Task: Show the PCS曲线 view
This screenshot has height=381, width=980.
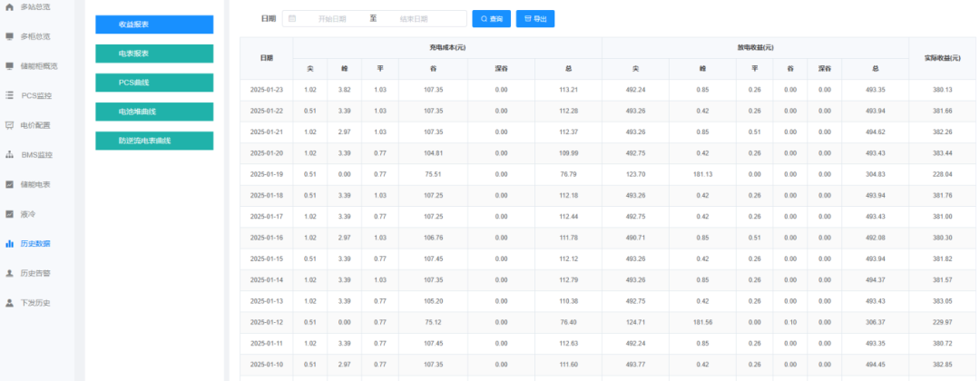Action: coord(154,83)
